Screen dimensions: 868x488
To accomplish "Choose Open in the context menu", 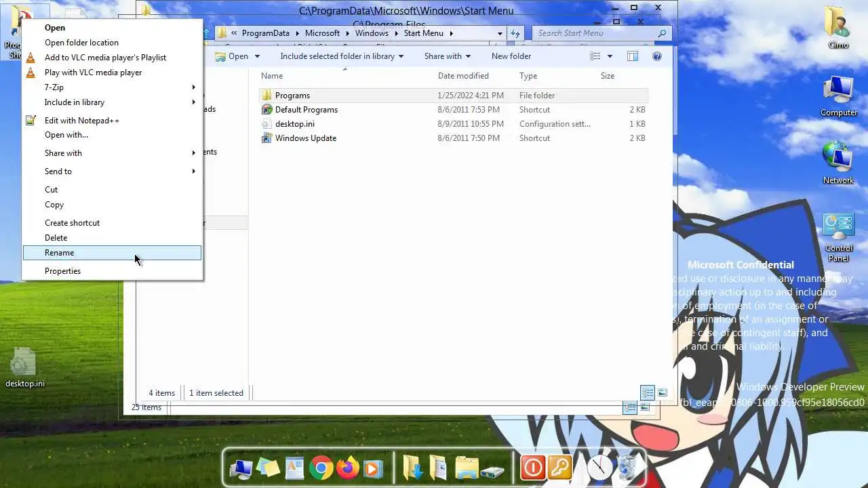I will (x=112, y=28).
